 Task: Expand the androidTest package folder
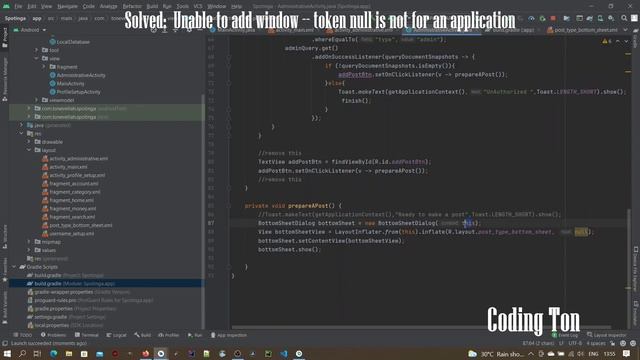click(x=29, y=109)
